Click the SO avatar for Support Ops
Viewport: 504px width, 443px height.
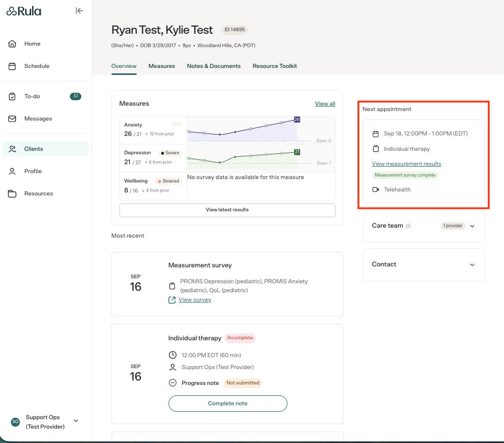pos(15,422)
